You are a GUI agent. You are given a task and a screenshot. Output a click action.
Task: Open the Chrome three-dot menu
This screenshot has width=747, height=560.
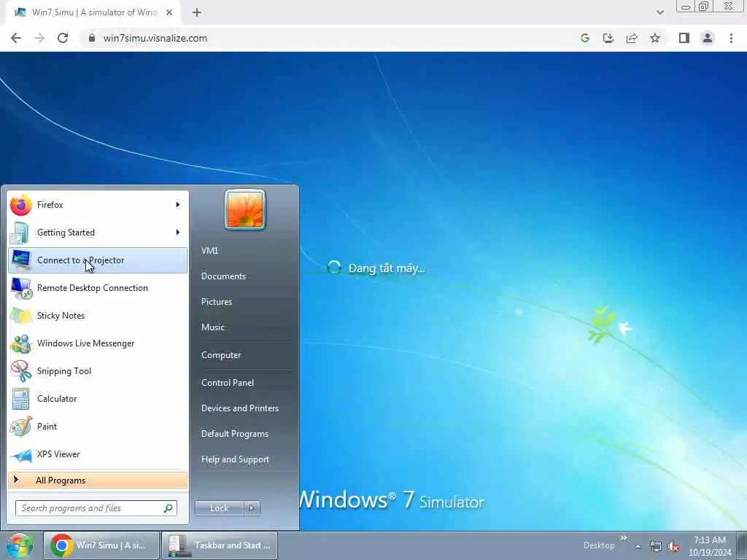[x=731, y=38]
